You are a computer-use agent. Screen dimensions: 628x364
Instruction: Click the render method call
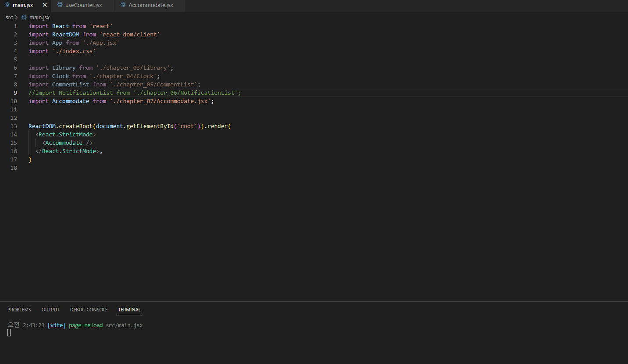[218, 126]
